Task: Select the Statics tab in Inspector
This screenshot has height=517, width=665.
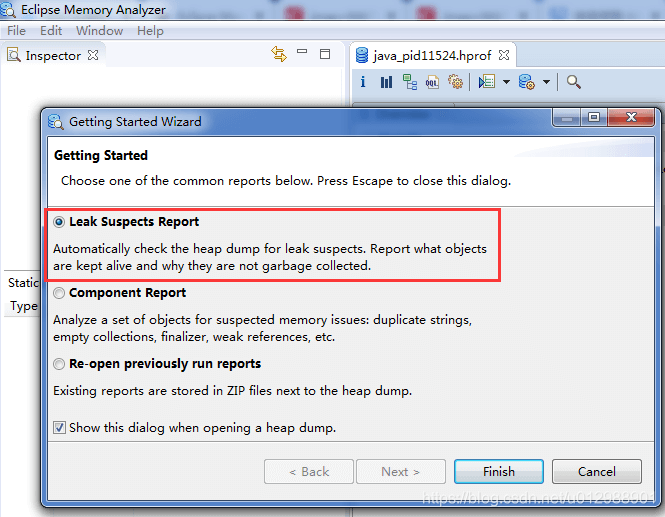Action: [x=23, y=283]
